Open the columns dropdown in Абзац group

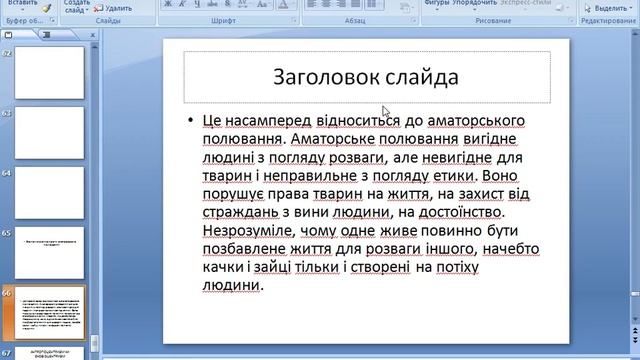tap(373, 4)
